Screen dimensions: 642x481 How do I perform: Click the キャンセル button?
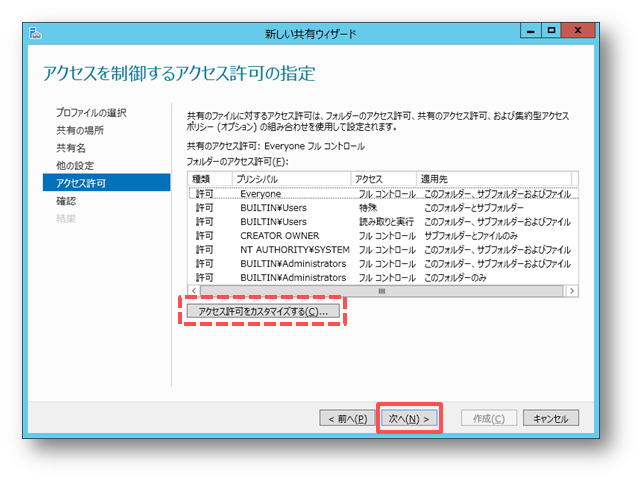click(x=551, y=418)
